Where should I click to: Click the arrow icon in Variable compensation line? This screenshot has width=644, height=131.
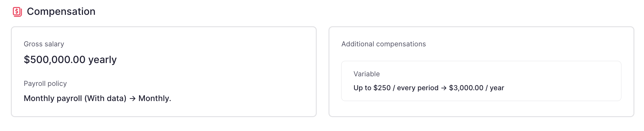[444, 88]
